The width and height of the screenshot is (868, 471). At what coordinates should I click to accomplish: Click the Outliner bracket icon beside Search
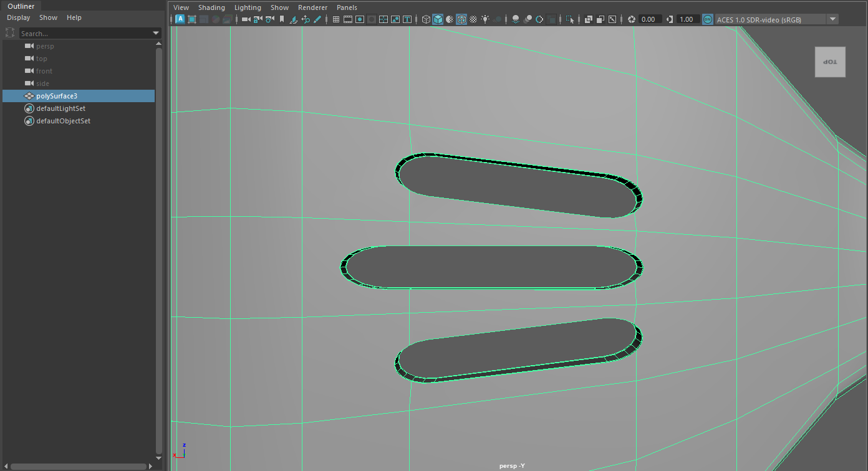coord(10,33)
